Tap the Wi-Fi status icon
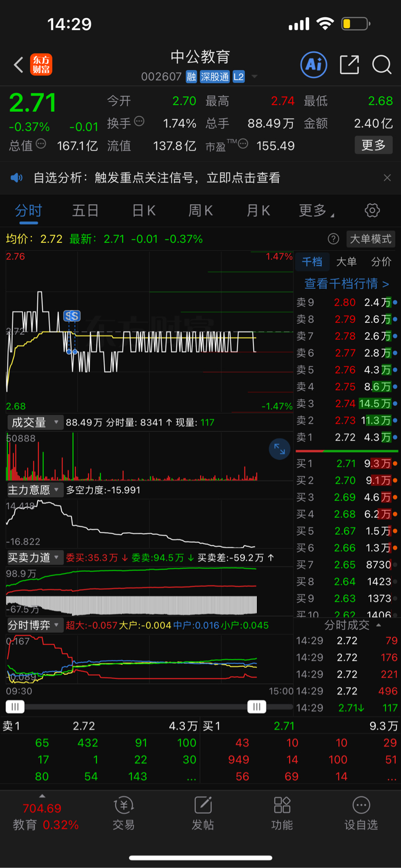 (x=325, y=24)
